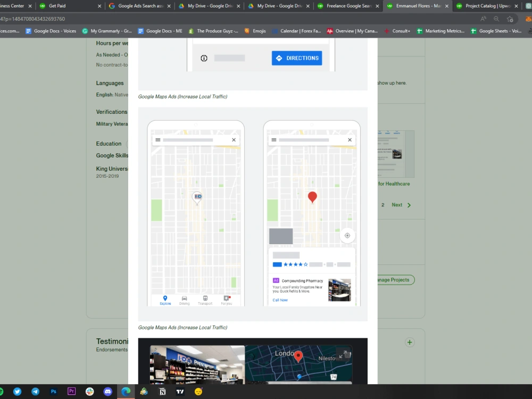Open the Consult+ bookmark

point(397,31)
